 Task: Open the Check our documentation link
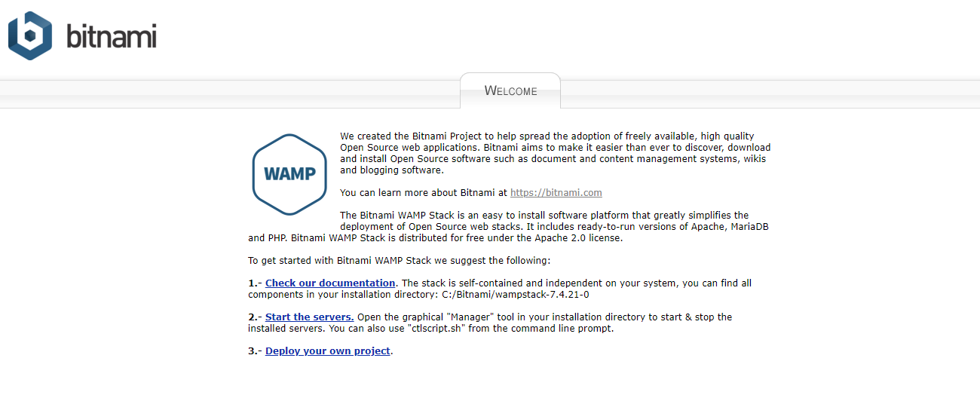click(330, 283)
